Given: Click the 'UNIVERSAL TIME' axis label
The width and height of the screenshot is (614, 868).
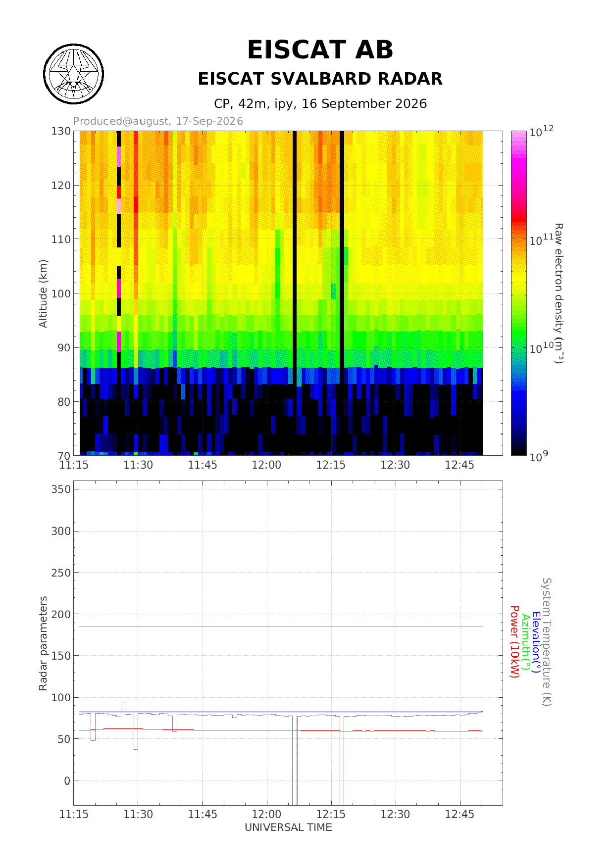Looking at the screenshot, I should pos(288,827).
